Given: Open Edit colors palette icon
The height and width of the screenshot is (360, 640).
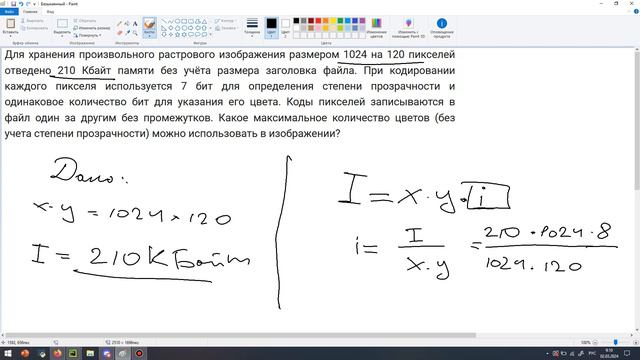Looking at the screenshot, I should (376, 23).
